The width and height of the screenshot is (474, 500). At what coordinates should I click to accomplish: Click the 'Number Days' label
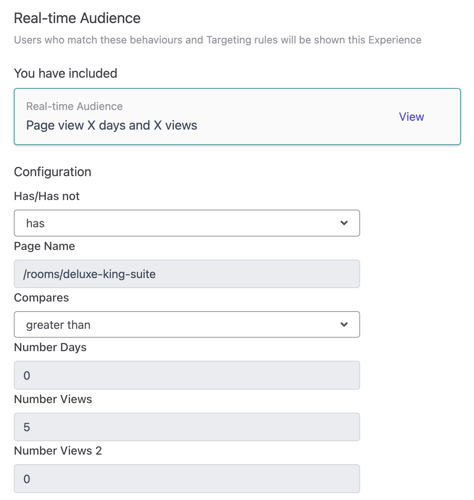pyautogui.click(x=50, y=347)
